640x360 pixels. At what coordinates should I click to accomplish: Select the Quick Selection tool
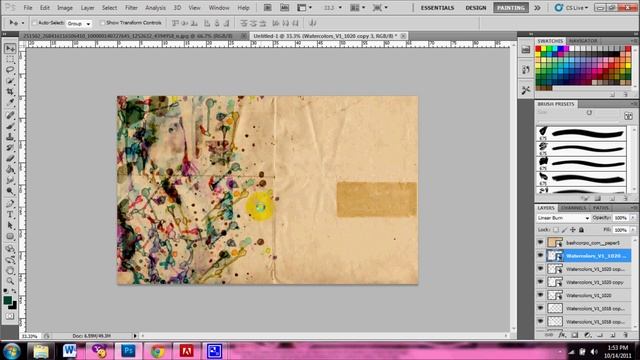(x=10, y=81)
